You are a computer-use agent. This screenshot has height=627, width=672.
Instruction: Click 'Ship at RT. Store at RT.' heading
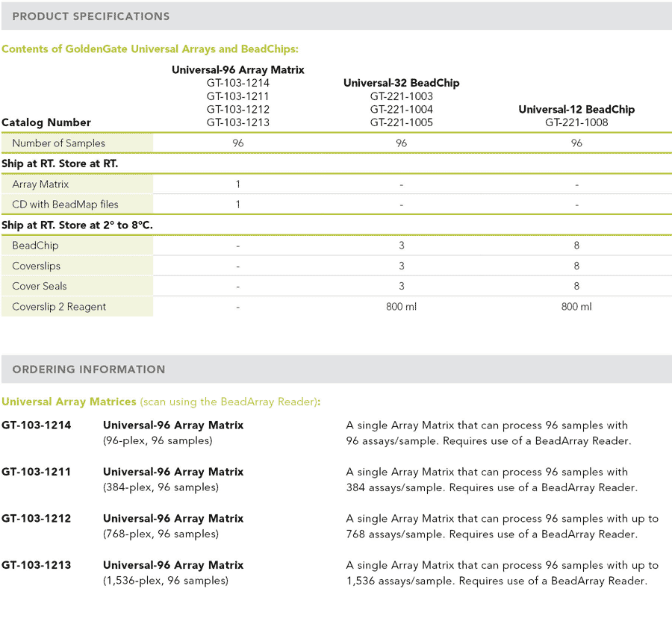point(60,163)
